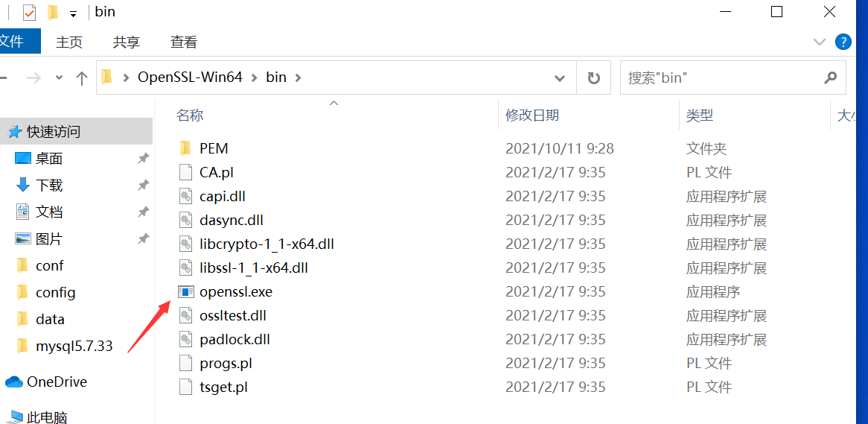Click the libcrypto-1_1-x64.dll file icon
The height and width of the screenshot is (424, 868).
coord(186,244)
